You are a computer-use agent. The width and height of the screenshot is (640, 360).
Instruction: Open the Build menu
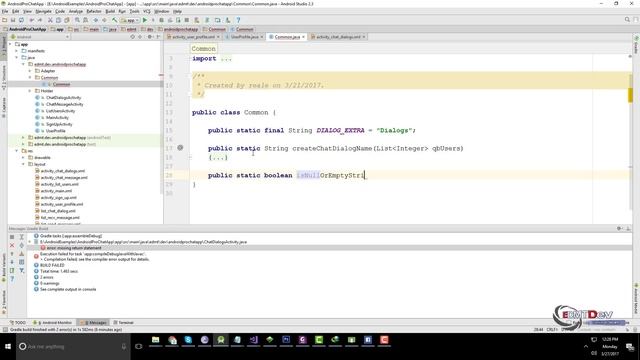[110, 11]
